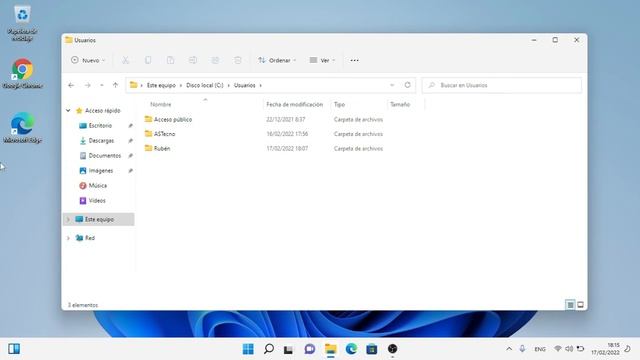This screenshot has width=640, height=360.
Task: Expand the Red tree node
Action: [x=68, y=238]
